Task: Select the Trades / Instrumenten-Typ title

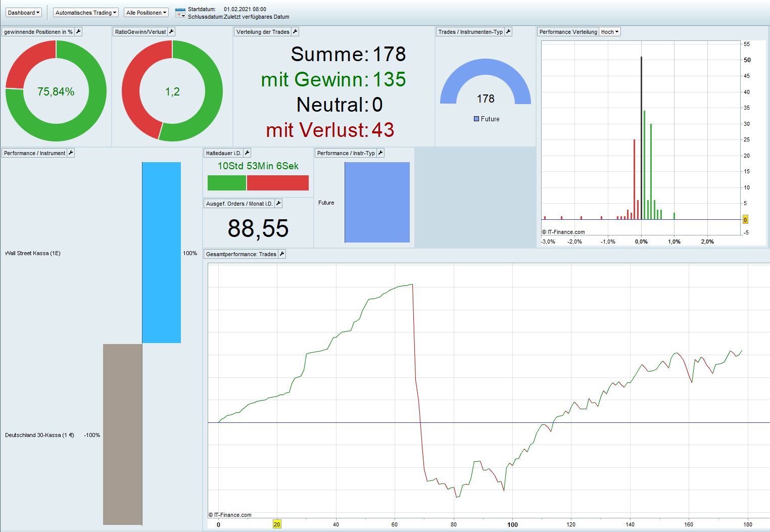Action: (x=470, y=32)
